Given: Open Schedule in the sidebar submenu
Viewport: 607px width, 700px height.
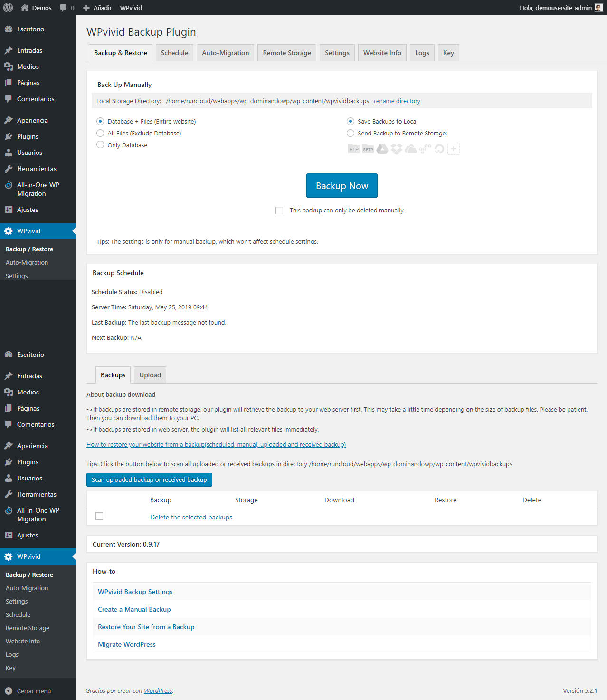Looking at the screenshot, I should coord(18,614).
